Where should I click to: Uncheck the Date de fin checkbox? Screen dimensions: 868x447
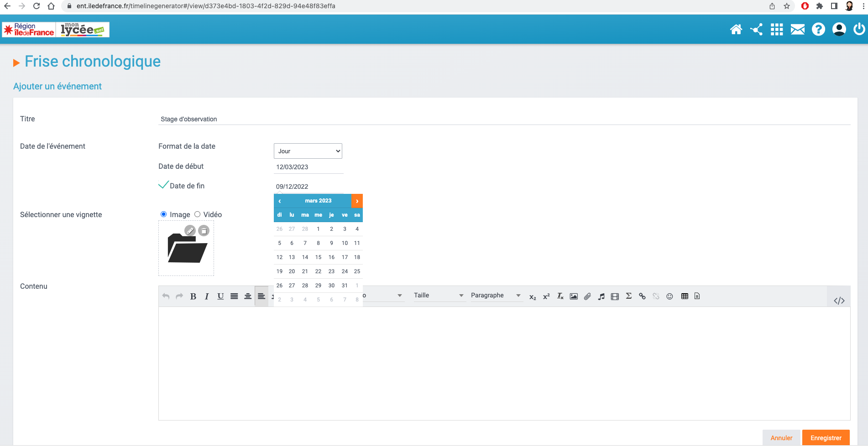point(163,185)
